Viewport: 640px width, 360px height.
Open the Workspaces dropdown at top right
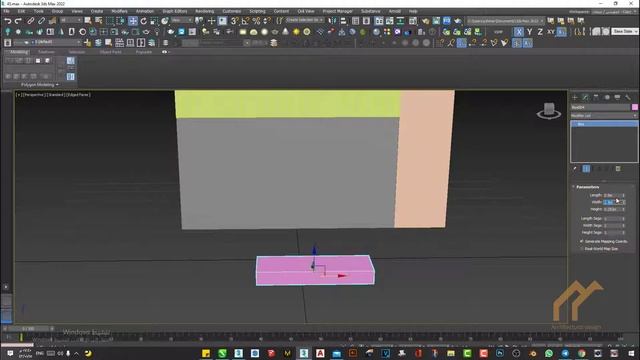(x=615, y=12)
